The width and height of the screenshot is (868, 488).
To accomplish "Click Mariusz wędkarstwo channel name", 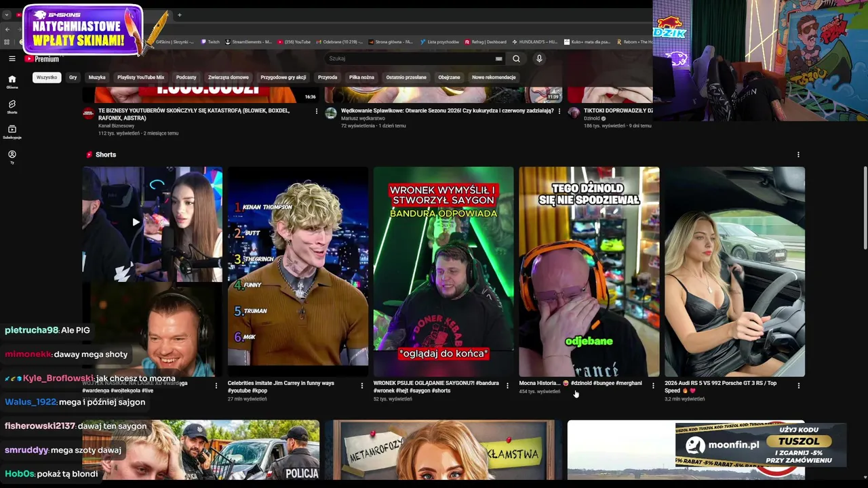I will pos(363,119).
